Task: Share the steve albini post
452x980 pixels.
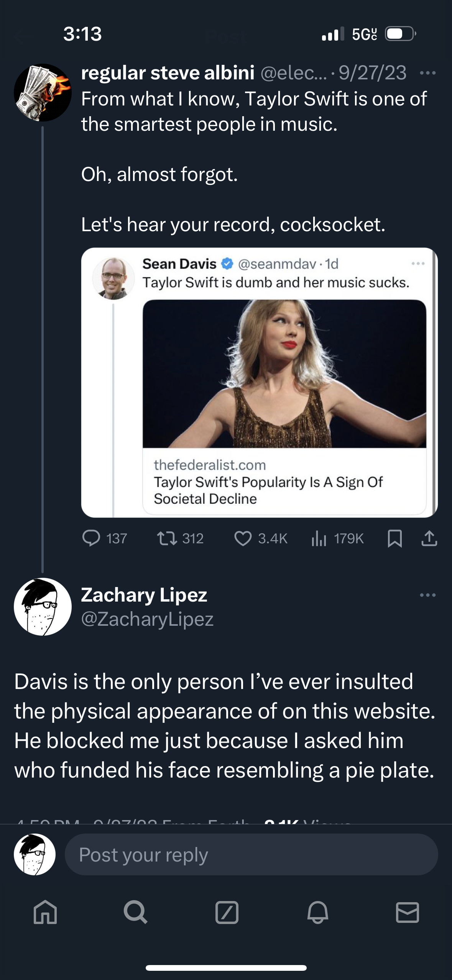Action: click(429, 538)
